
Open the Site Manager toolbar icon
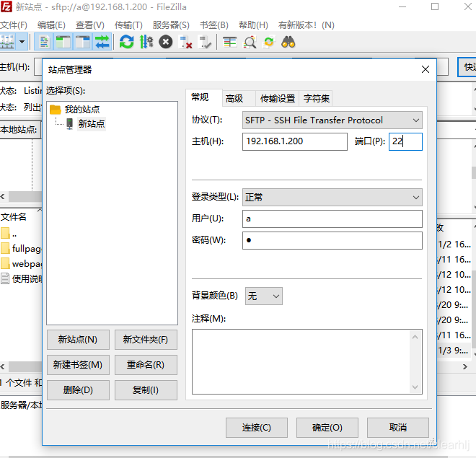tap(7, 42)
